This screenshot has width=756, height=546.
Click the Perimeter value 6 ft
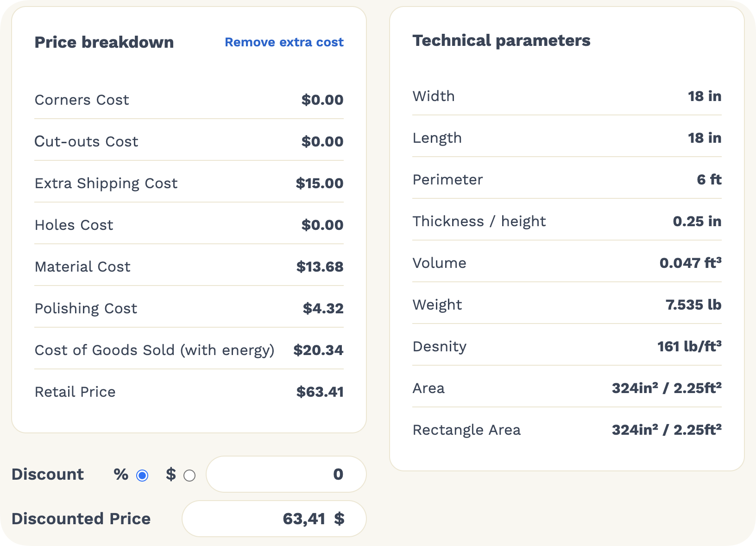709,179
